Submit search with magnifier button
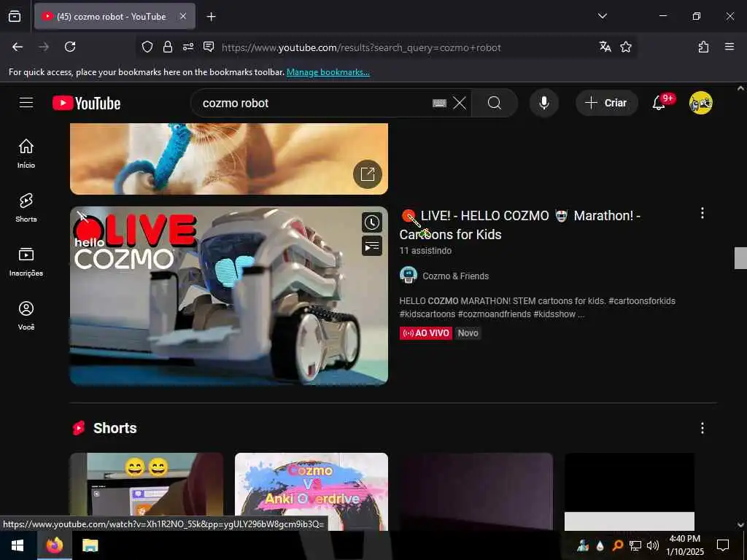 click(x=495, y=103)
